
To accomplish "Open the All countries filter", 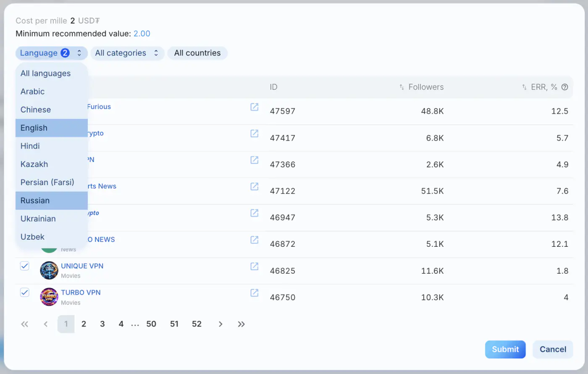I will (197, 53).
